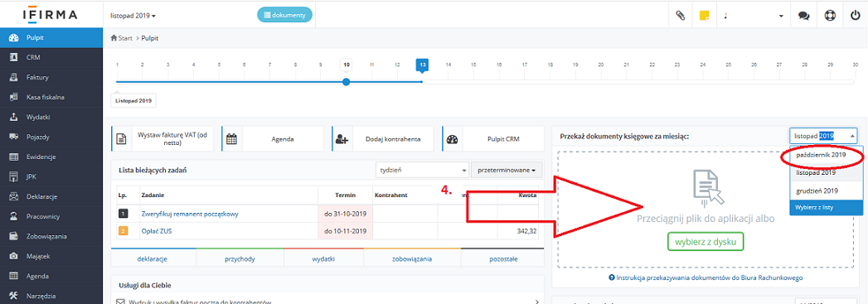This screenshot has width=868, height=304.
Task: Click the power logout icon
Action: pos(855,16)
